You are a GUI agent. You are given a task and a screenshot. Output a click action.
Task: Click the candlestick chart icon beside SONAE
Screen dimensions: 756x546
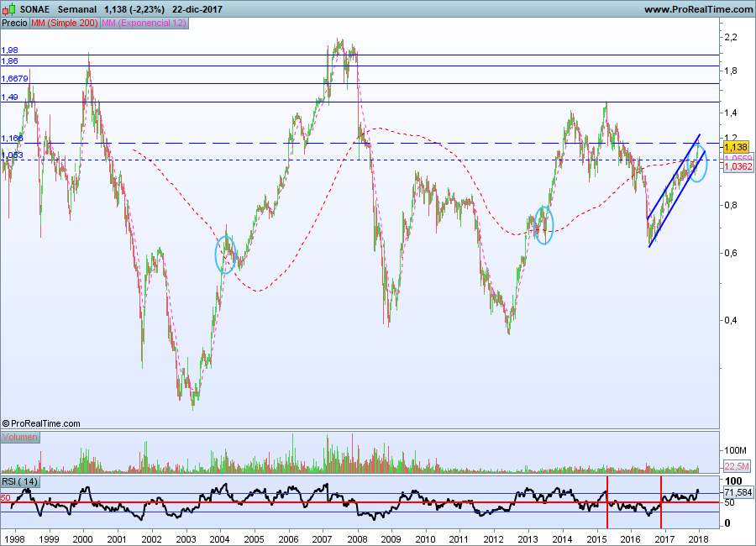pos(8,9)
